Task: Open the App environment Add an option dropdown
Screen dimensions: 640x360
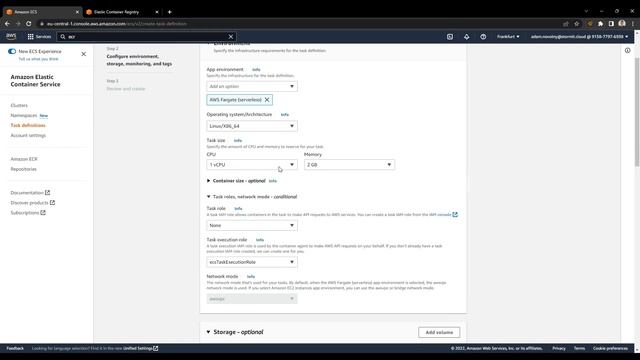Action: [252, 87]
